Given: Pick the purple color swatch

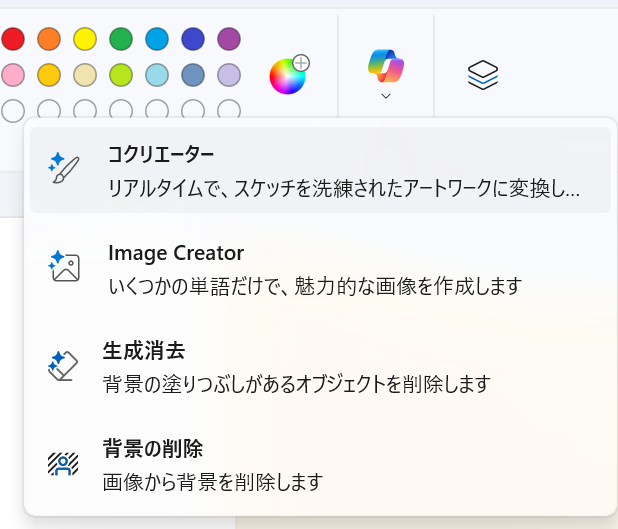Looking at the screenshot, I should click(229, 39).
